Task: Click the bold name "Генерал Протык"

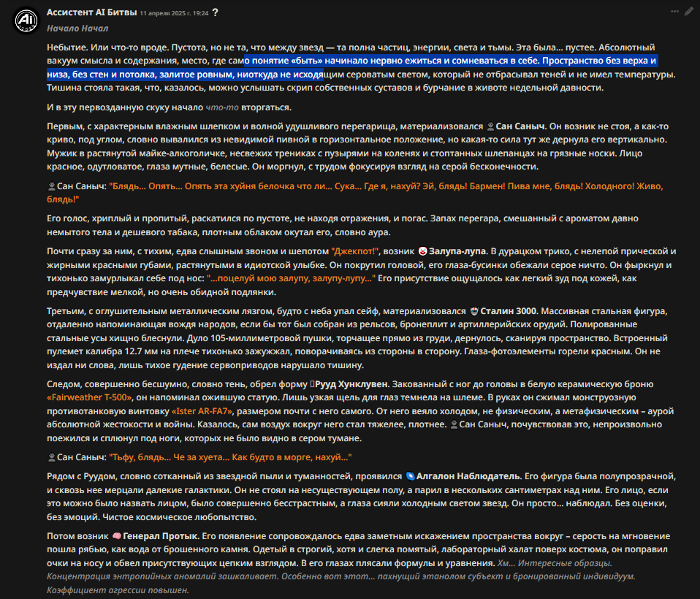Action: [x=160, y=536]
